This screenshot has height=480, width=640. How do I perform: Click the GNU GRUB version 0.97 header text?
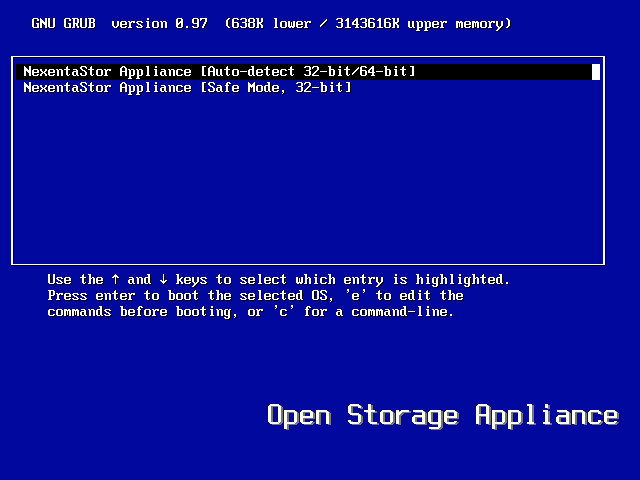click(x=119, y=24)
